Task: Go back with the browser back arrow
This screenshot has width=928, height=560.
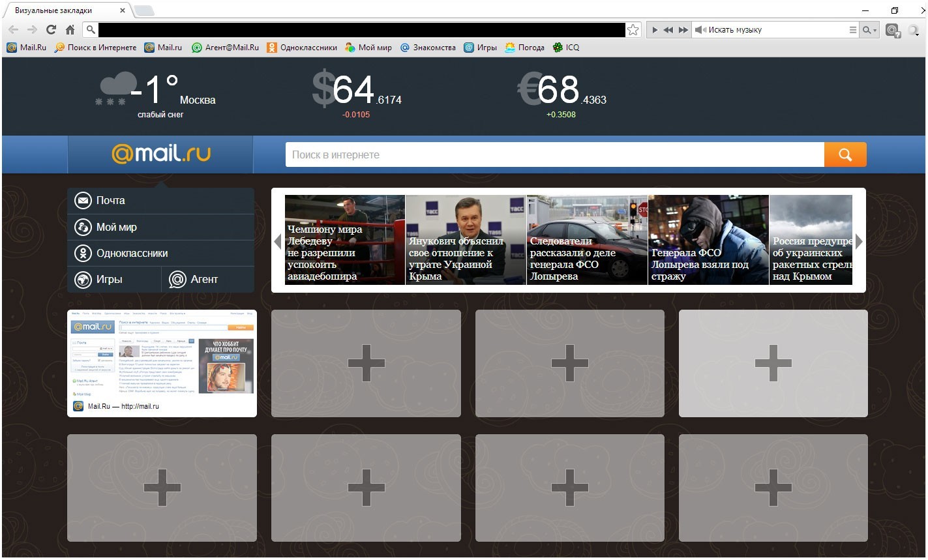Action: point(13,30)
